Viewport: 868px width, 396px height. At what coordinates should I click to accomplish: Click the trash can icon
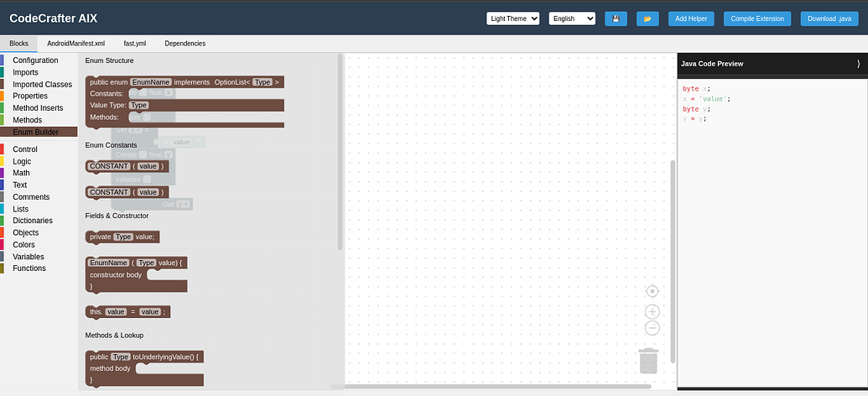(x=648, y=361)
